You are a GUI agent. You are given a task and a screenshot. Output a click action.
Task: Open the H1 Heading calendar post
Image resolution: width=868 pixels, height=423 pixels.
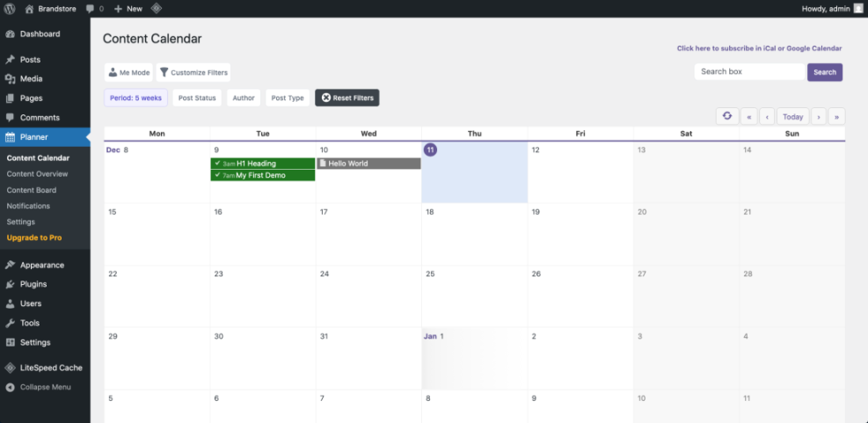coord(263,164)
